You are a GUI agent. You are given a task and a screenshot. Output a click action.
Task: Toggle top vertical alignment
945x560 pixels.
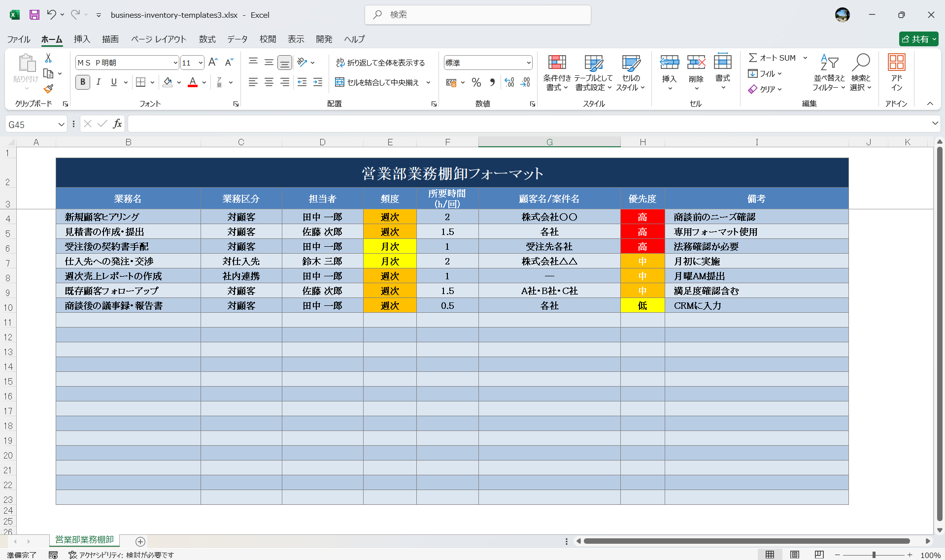coord(253,62)
